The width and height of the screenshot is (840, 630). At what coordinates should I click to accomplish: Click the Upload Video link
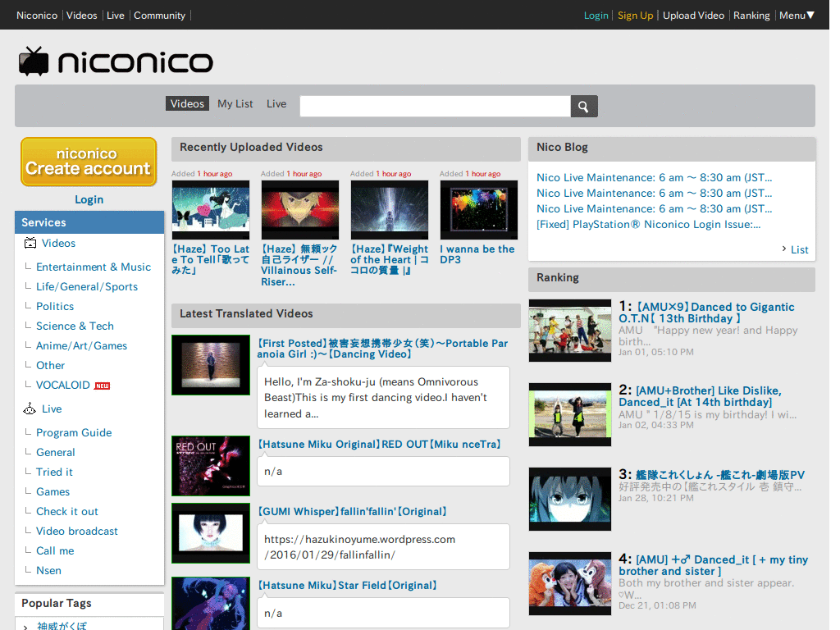point(693,15)
